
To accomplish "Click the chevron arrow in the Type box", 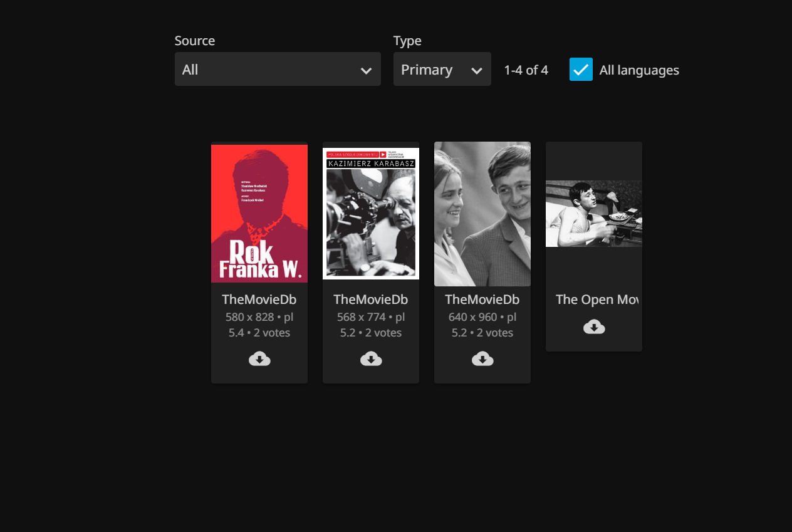I will [476, 71].
